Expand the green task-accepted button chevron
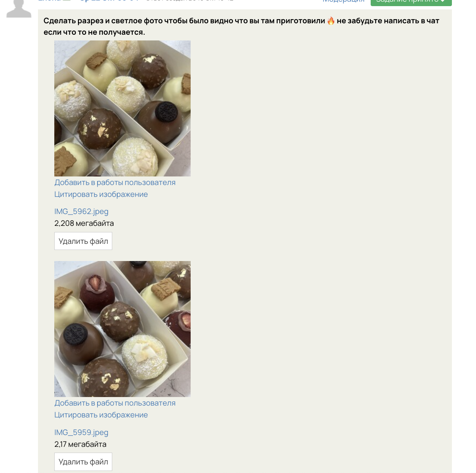 (443, 1)
